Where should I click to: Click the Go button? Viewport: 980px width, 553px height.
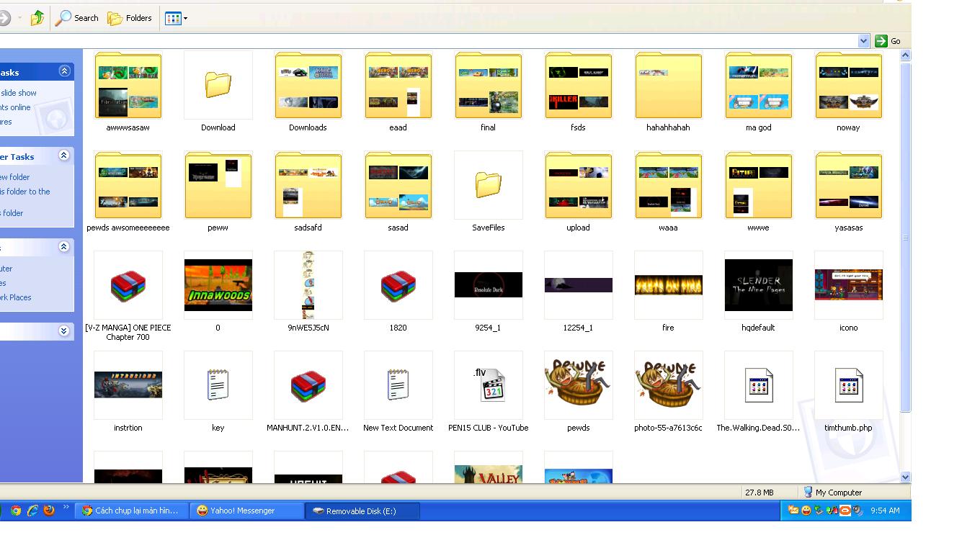(x=888, y=41)
